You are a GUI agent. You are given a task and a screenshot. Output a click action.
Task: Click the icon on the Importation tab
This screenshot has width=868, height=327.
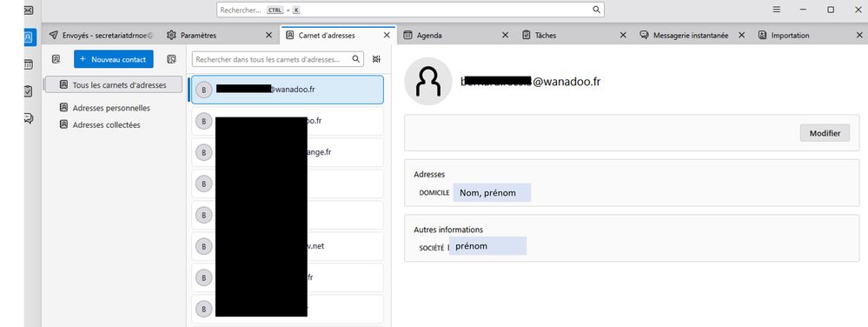(762, 35)
